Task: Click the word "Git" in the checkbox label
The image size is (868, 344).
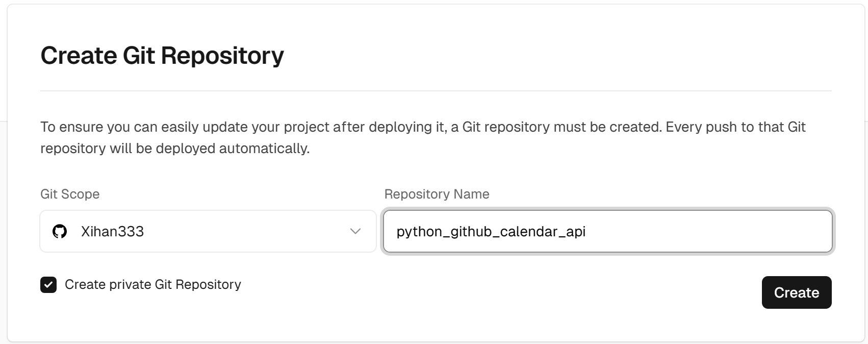Action: pyautogui.click(x=163, y=284)
